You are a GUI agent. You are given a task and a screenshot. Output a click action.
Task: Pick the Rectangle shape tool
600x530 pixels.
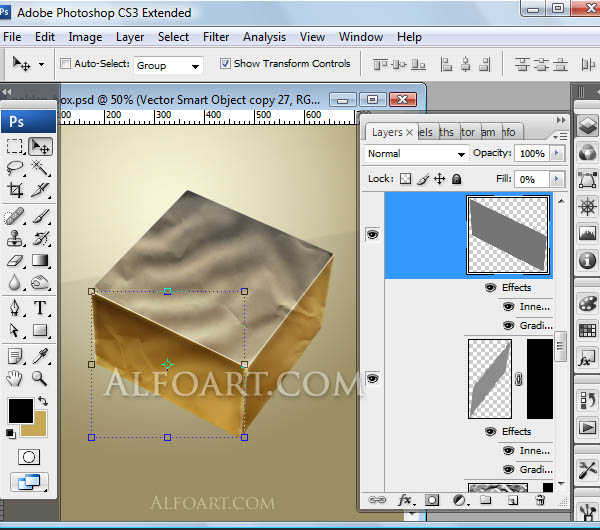point(40,330)
